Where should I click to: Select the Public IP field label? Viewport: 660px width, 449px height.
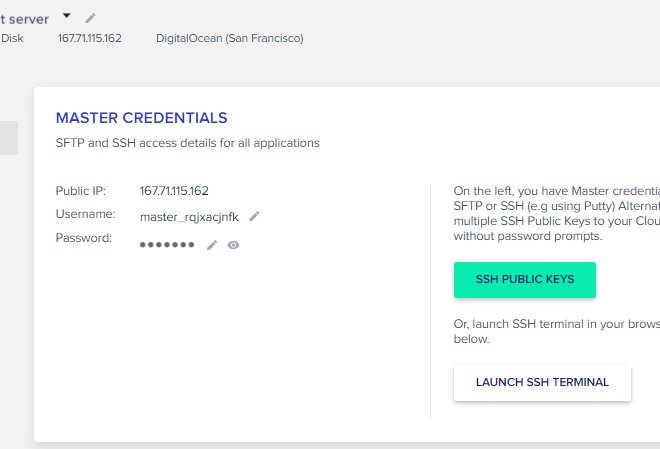point(81,191)
